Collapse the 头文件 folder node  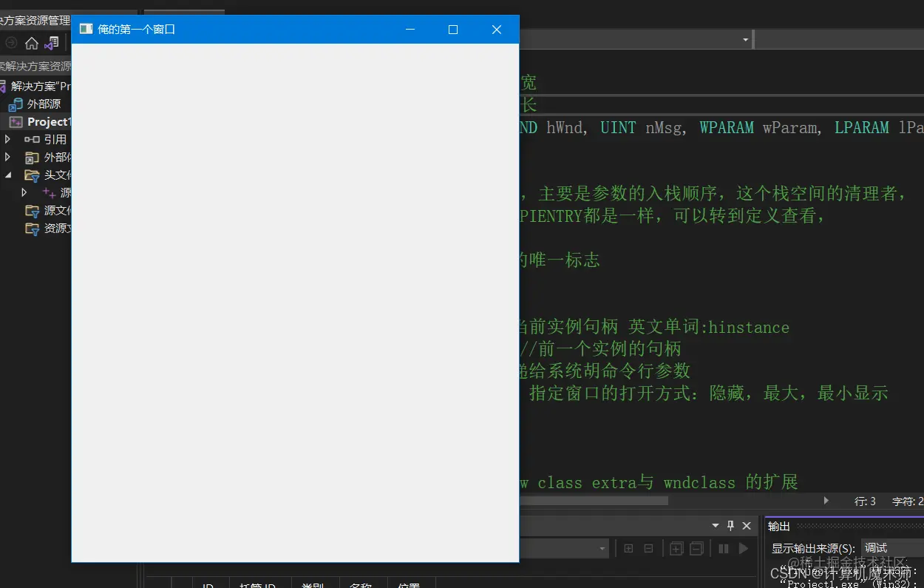click(x=7, y=175)
